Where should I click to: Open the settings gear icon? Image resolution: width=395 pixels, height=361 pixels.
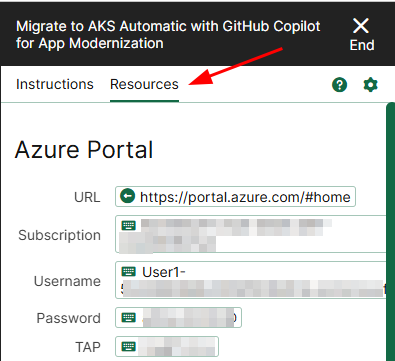click(370, 85)
